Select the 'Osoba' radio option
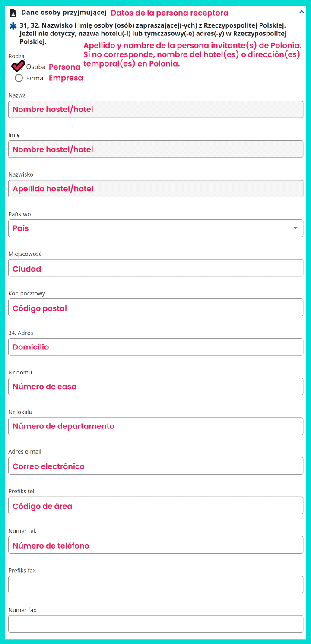This screenshot has height=644, width=311. 19,67
